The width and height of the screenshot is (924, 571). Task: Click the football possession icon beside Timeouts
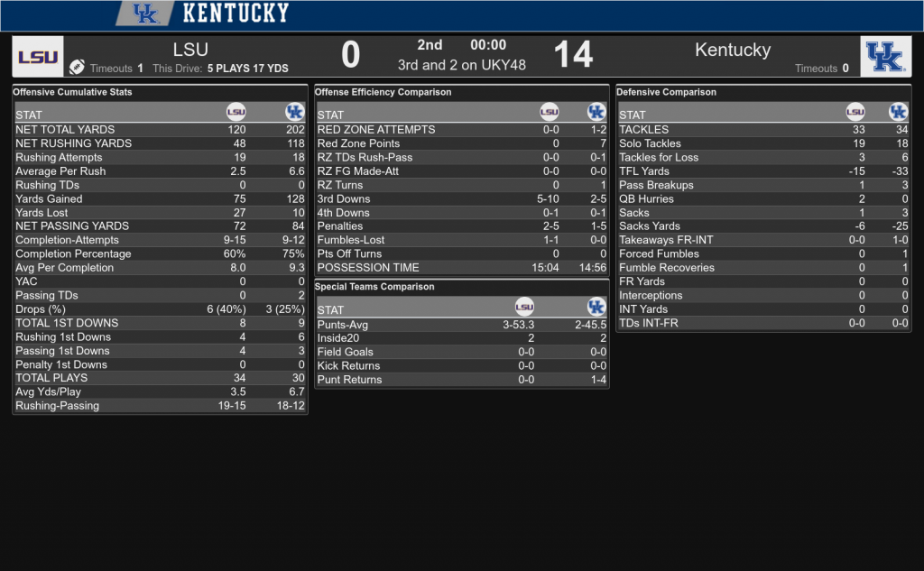click(77, 67)
